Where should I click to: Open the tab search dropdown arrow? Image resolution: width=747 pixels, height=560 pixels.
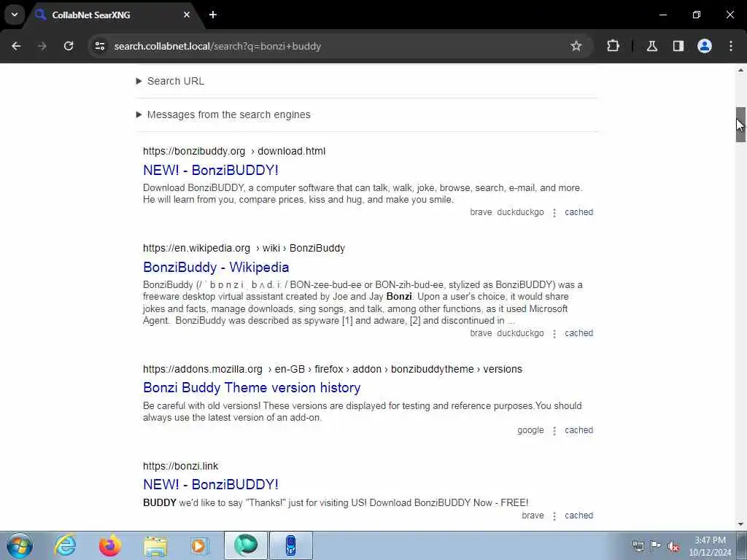pos(15,15)
